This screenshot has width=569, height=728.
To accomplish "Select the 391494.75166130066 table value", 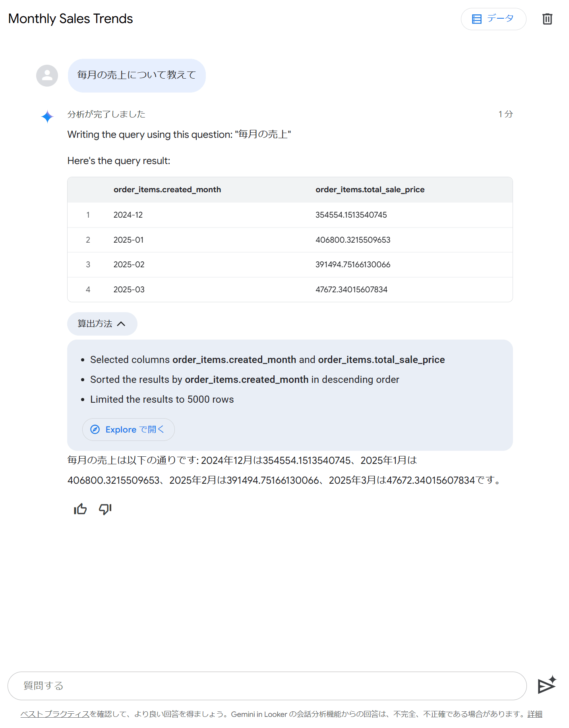I will tap(353, 265).
